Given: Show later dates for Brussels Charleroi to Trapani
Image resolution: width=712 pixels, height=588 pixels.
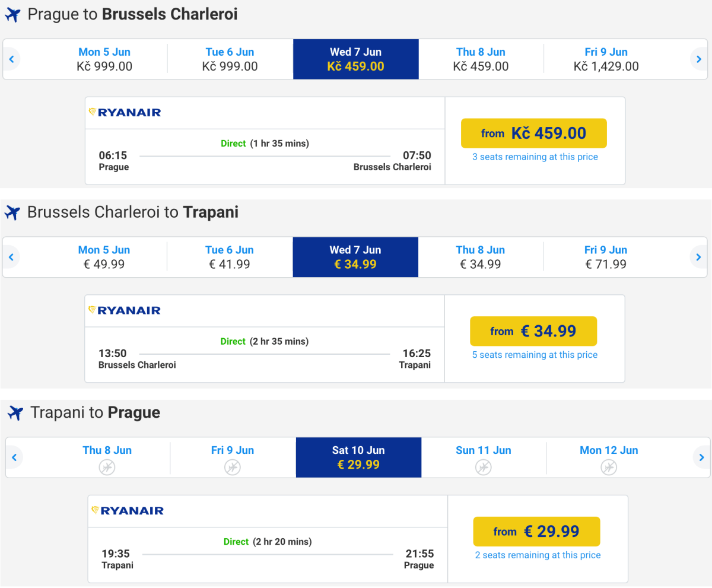Looking at the screenshot, I should 699,257.
